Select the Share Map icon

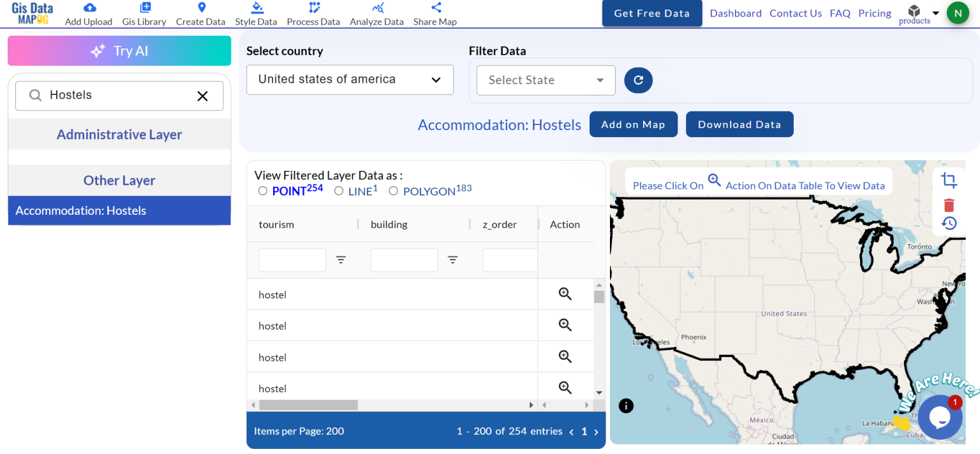[434, 8]
